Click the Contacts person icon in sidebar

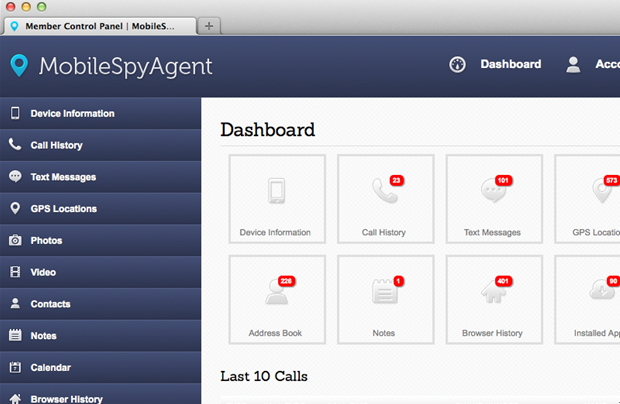coord(15,304)
